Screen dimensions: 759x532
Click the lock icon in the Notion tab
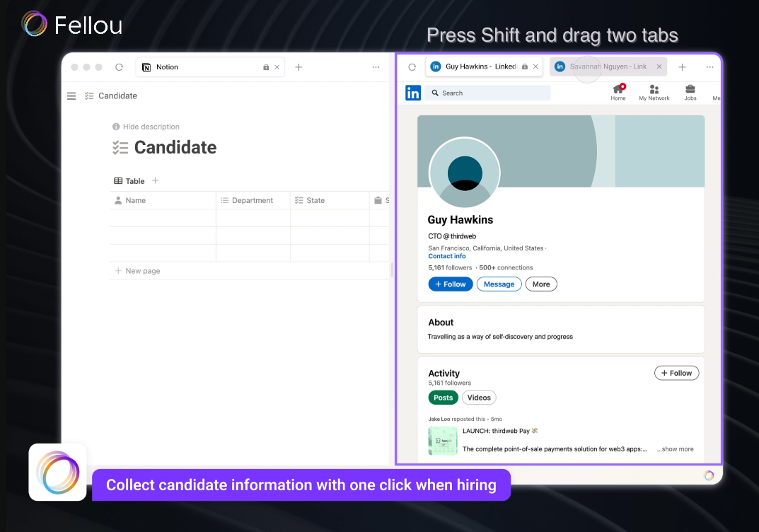click(x=266, y=67)
